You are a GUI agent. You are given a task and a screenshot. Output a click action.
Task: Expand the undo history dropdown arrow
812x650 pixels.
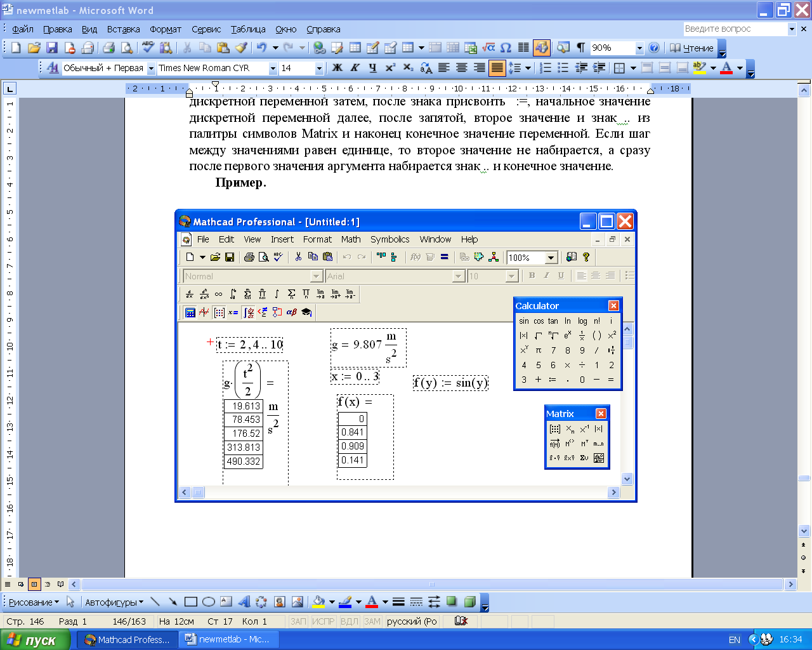275,48
